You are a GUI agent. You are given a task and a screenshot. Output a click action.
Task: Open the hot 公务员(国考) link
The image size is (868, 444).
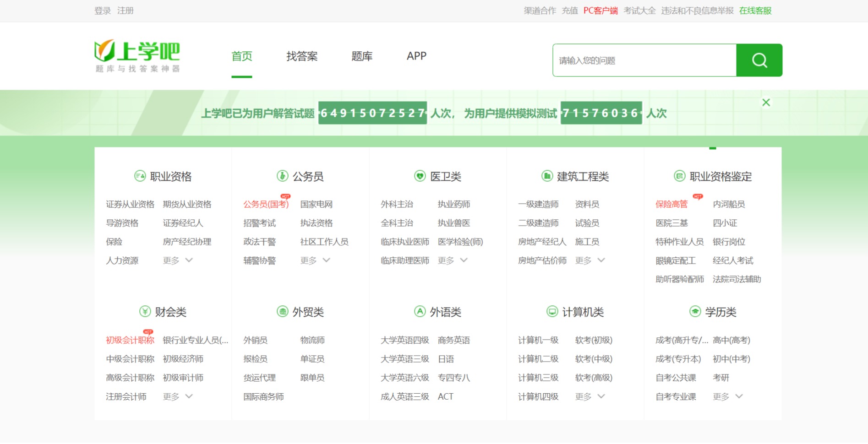(266, 204)
